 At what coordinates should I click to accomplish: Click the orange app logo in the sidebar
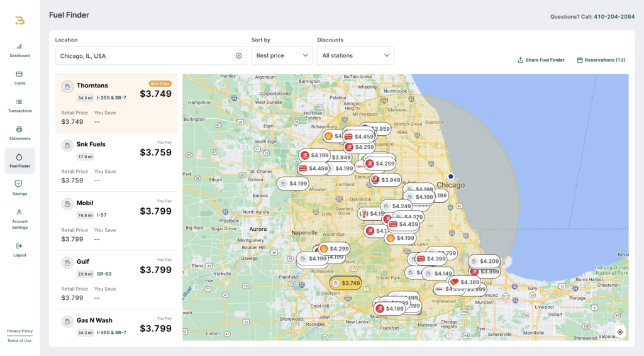[x=19, y=21]
